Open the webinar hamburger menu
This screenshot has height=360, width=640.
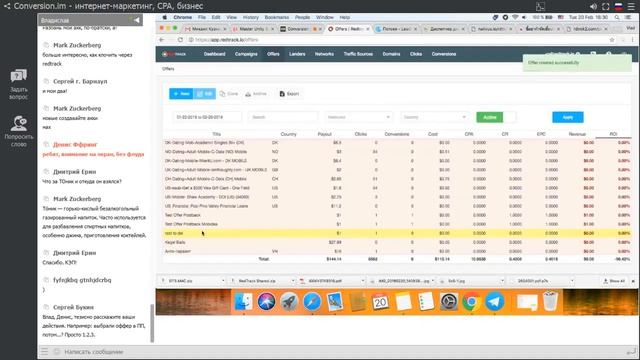click(631, 7)
